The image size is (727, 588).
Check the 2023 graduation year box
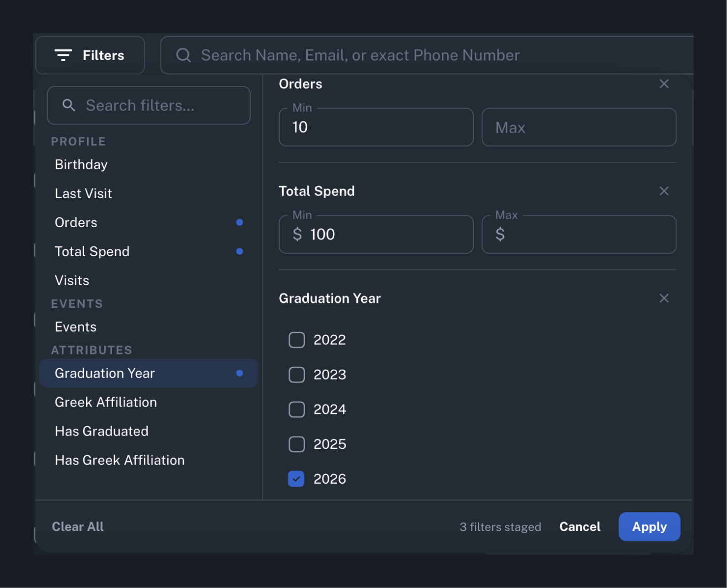click(x=296, y=375)
